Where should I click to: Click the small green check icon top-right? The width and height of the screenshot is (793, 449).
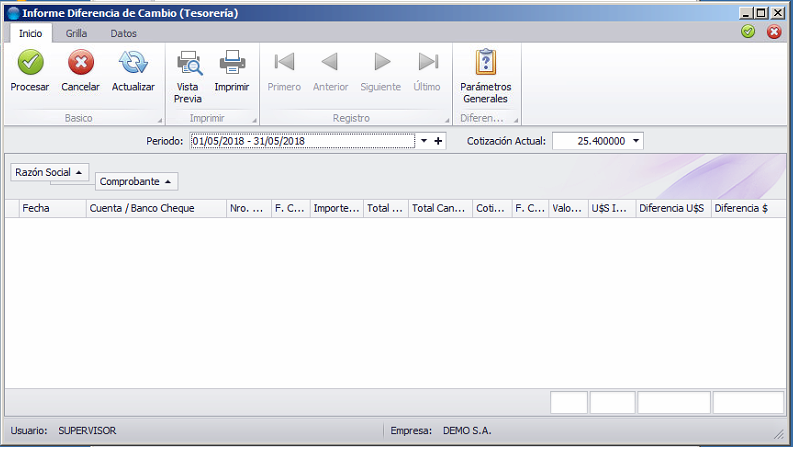pyautogui.click(x=748, y=32)
